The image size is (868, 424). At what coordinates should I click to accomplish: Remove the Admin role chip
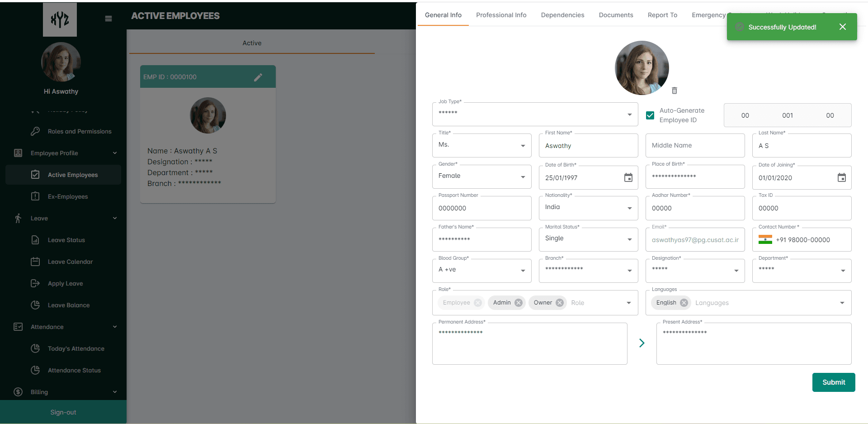519,303
